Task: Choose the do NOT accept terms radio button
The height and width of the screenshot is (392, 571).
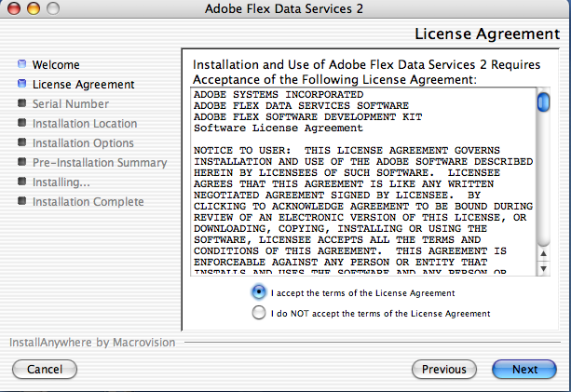Action: pyautogui.click(x=259, y=312)
